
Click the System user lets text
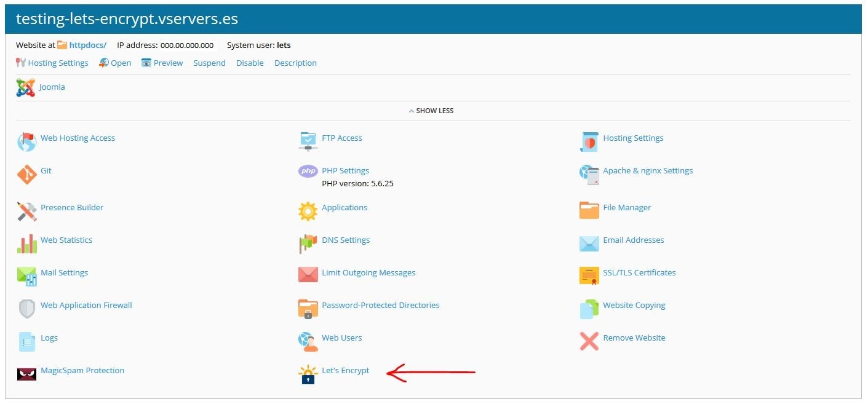click(x=259, y=45)
